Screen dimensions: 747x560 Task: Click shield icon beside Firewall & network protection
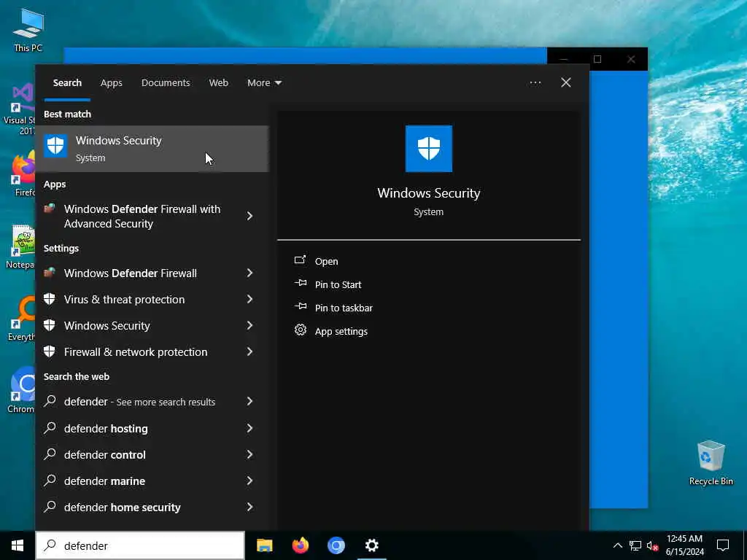[x=49, y=351]
